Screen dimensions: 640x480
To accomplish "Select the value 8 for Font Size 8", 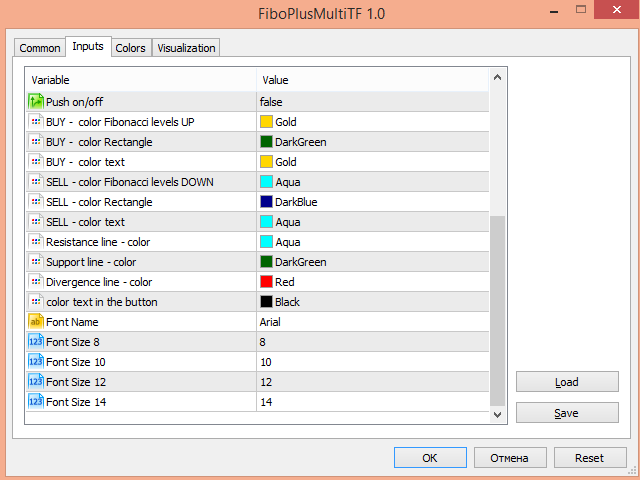I will (262, 342).
